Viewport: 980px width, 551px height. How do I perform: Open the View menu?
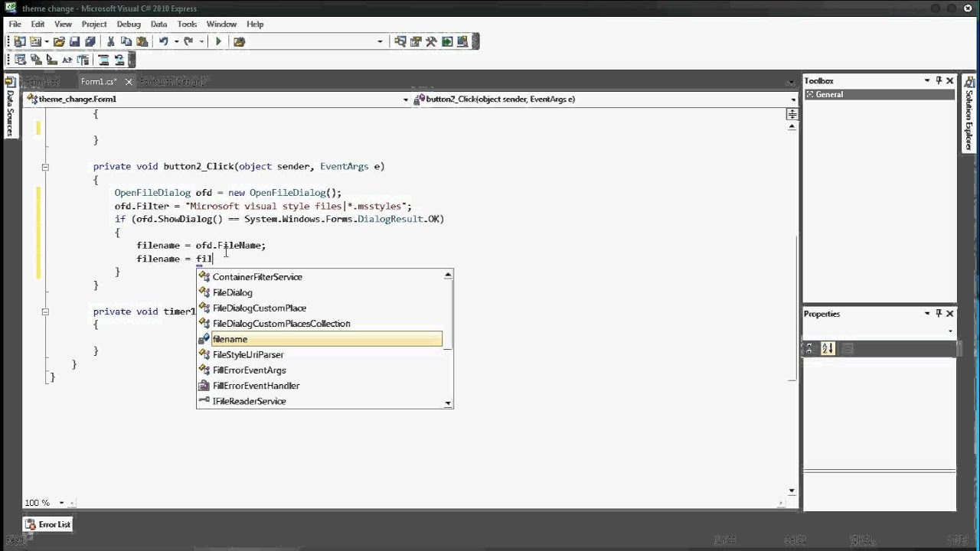click(63, 24)
